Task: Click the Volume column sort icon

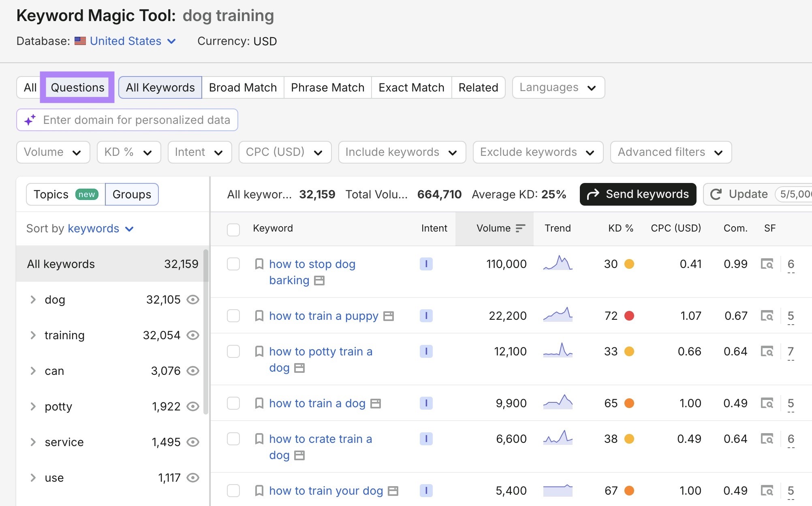Action: click(520, 228)
